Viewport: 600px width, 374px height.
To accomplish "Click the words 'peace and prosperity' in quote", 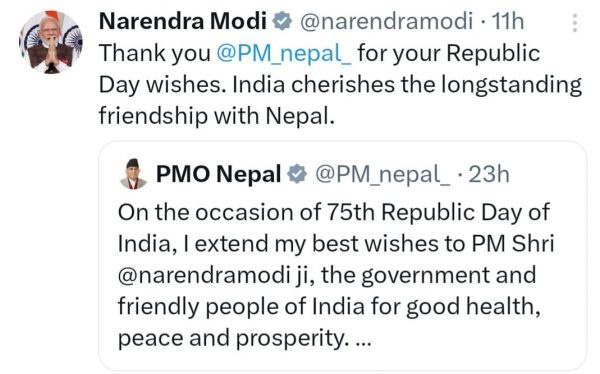I will [233, 338].
